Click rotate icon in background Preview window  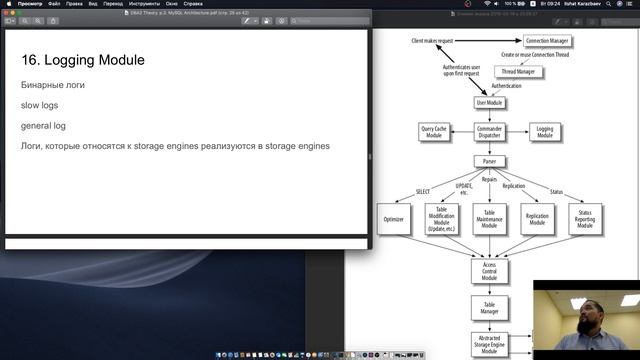577,22
